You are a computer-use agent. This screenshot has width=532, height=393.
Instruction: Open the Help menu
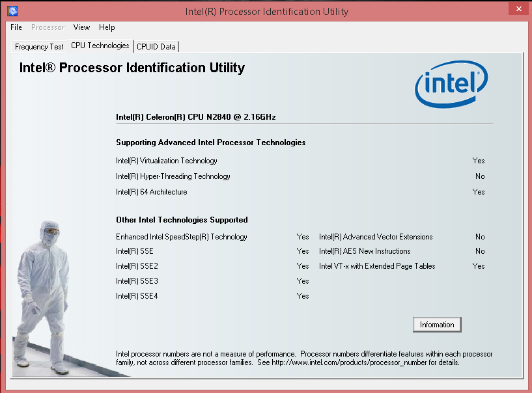pyautogui.click(x=107, y=27)
